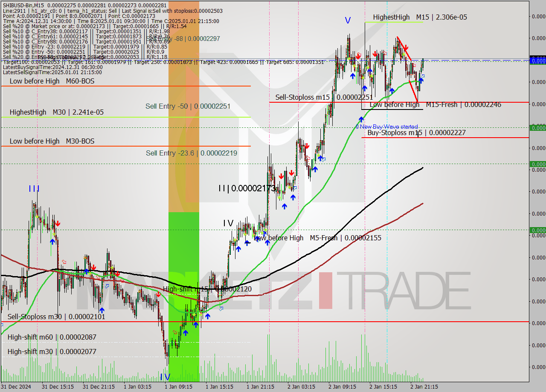Select the 'HighestHigh M15 | 2.306e-05' label
This screenshot has height=392, width=546.
pyautogui.click(x=420, y=17)
